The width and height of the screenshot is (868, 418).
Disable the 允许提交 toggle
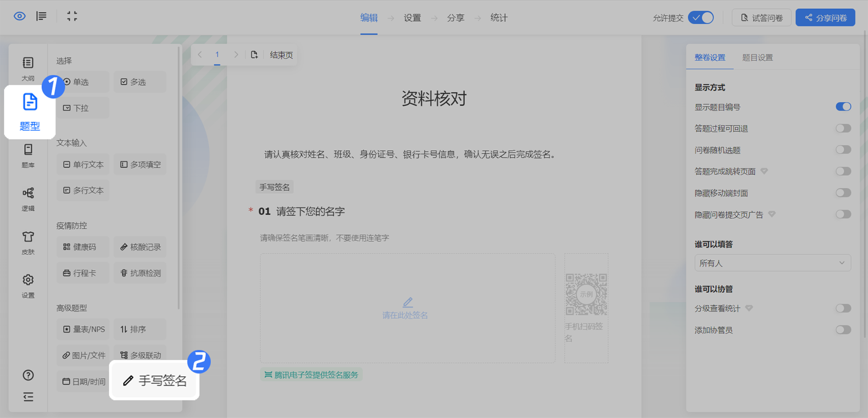coord(702,18)
